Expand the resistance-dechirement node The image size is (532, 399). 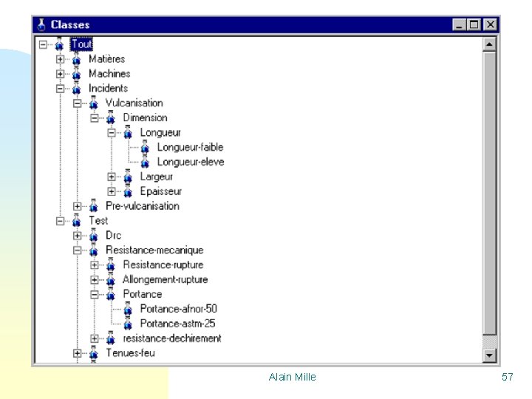[95, 338]
